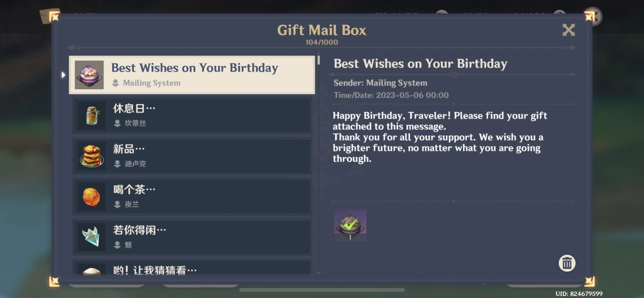Select the Best Wishes on Your Birthday mail
This screenshot has height=298, width=644.
pyautogui.click(x=192, y=75)
